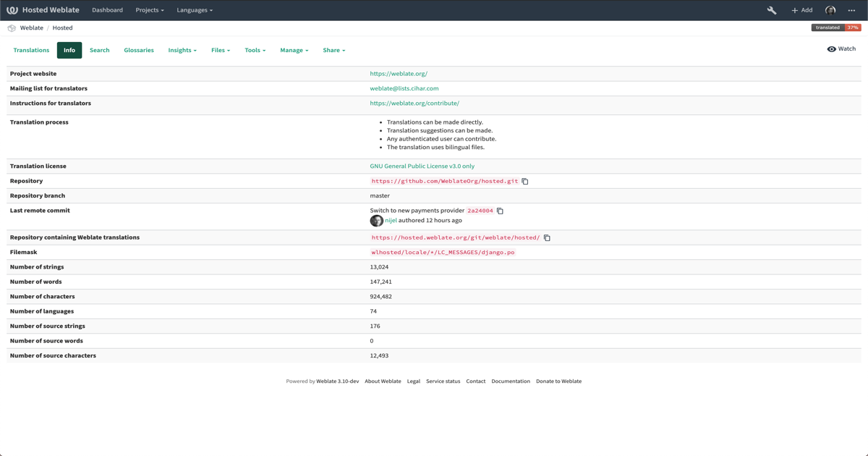Click the project cube icon in breadcrumb
868x456 pixels.
[x=12, y=28]
